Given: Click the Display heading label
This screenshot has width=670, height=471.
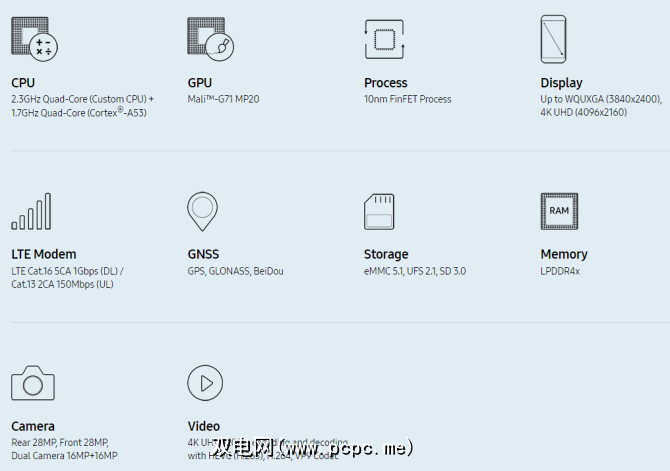Looking at the screenshot, I should 561,83.
